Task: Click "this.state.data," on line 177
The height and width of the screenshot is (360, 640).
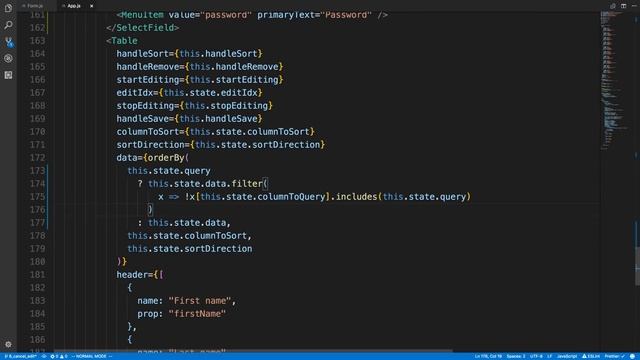Action: 189,223
